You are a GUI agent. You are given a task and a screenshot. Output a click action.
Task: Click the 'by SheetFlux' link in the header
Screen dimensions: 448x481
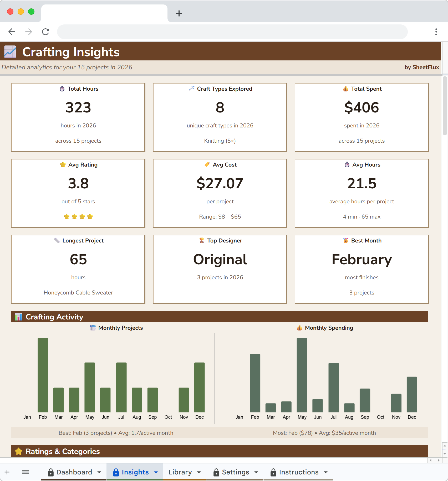click(x=422, y=67)
